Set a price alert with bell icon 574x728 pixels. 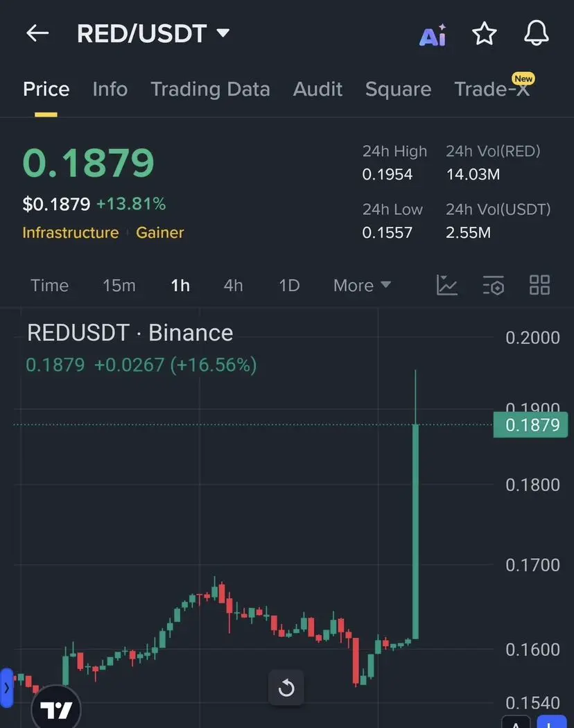point(537,33)
